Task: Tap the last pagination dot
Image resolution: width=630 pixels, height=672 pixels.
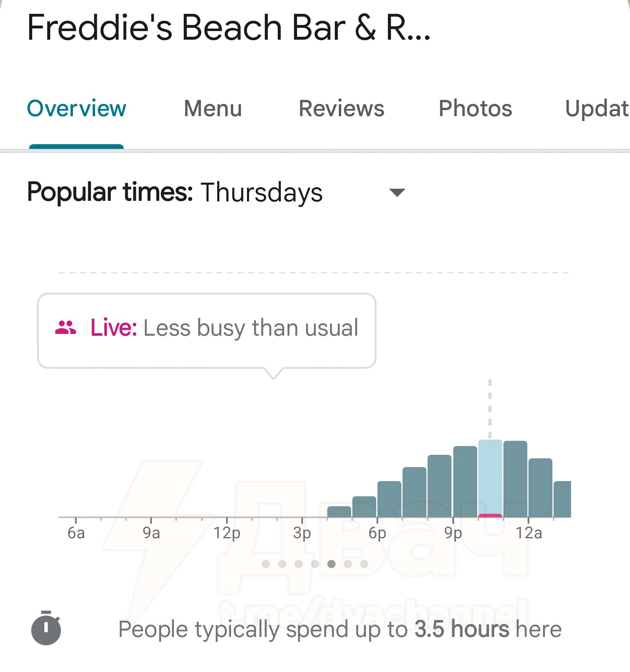Action: (x=364, y=564)
